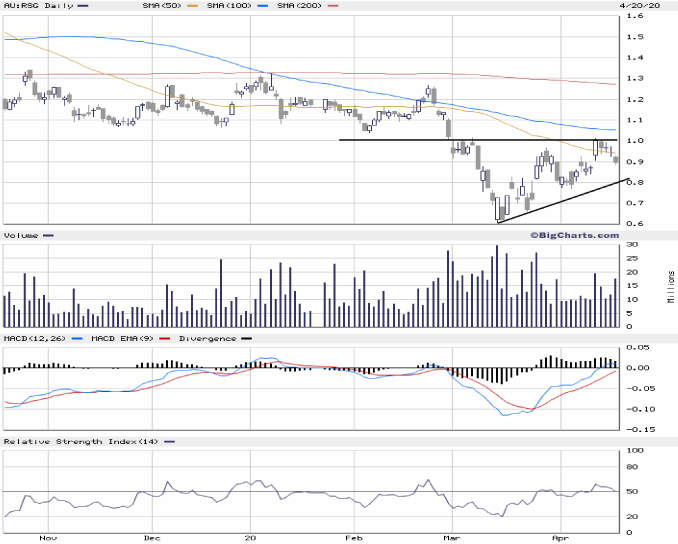Click the Volume panel label
The width and height of the screenshot is (678, 544).
click(21, 236)
